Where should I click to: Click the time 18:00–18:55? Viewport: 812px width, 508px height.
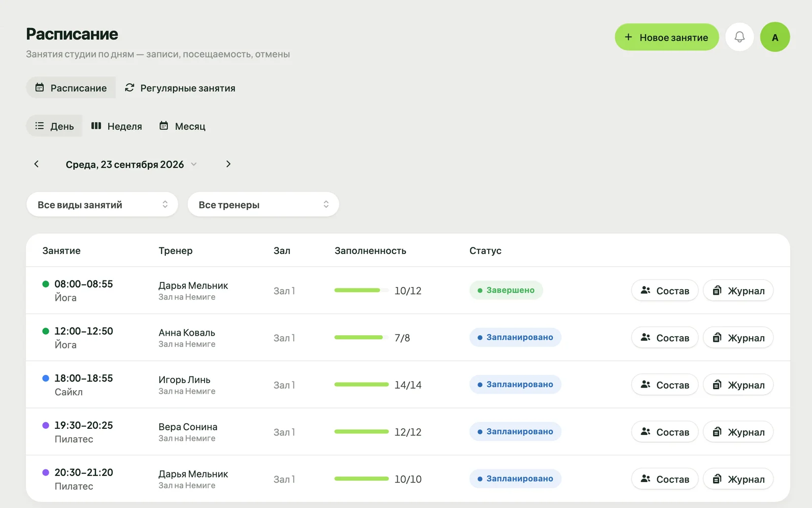[x=84, y=378]
